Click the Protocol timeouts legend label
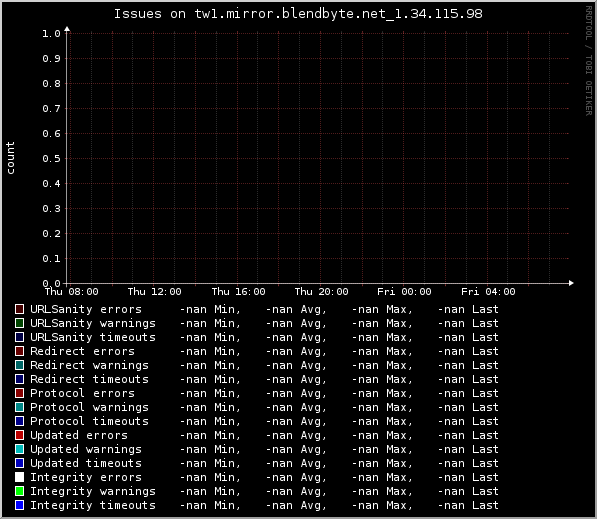The image size is (597, 519). [89, 421]
